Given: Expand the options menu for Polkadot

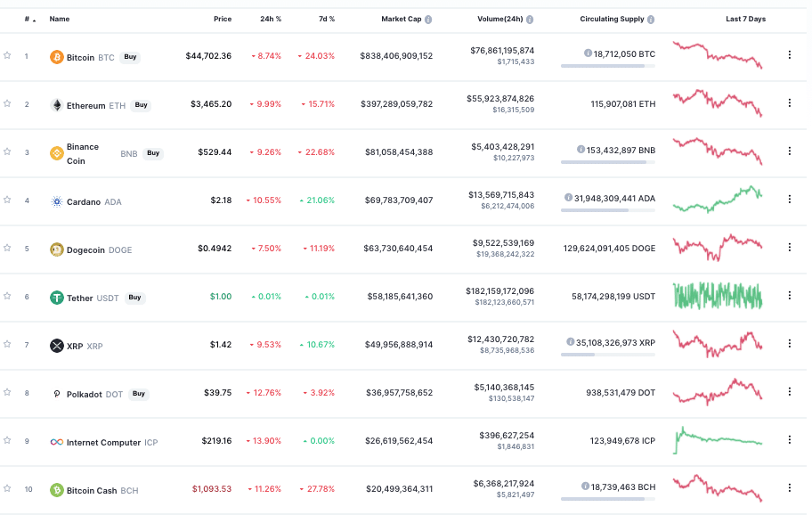Looking at the screenshot, I should coord(789,392).
